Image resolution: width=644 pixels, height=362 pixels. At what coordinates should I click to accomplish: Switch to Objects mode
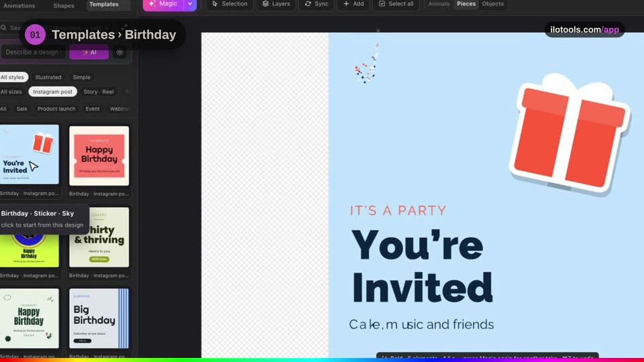(493, 4)
